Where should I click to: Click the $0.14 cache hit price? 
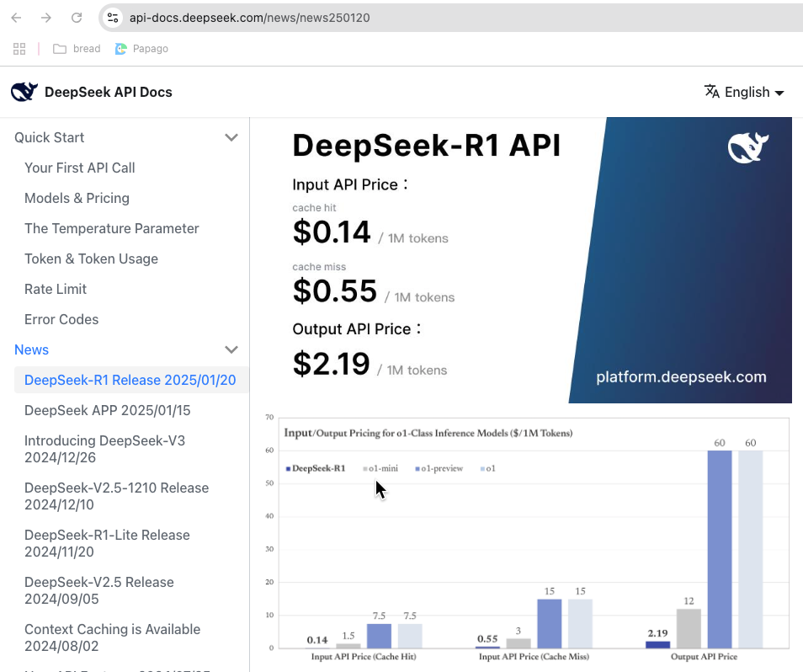(x=332, y=232)
